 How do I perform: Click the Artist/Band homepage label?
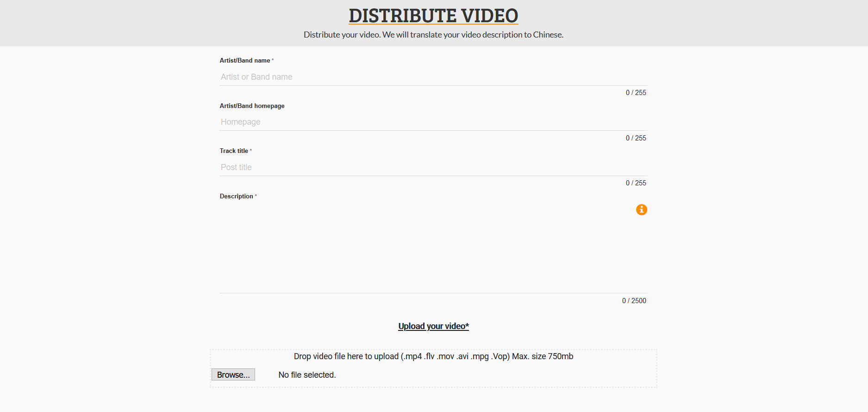[252, 106]
